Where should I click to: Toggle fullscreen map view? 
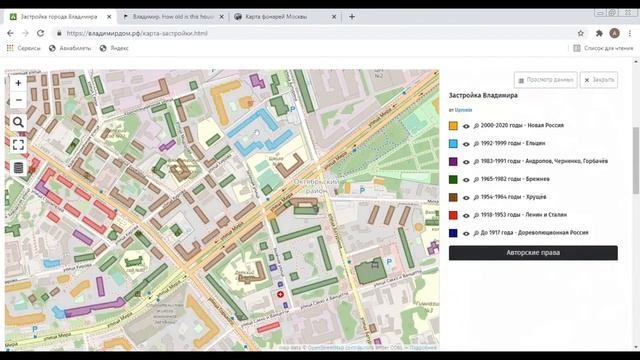pos(18,144)
